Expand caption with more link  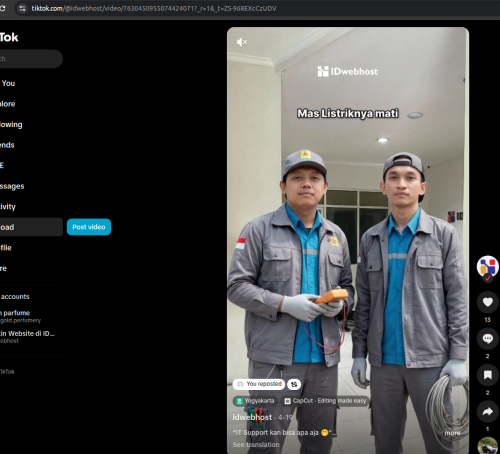[452, 433]
